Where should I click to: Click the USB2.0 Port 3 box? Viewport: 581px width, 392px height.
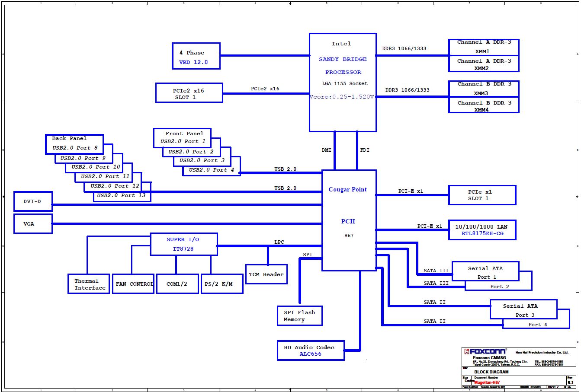[202, 161]
